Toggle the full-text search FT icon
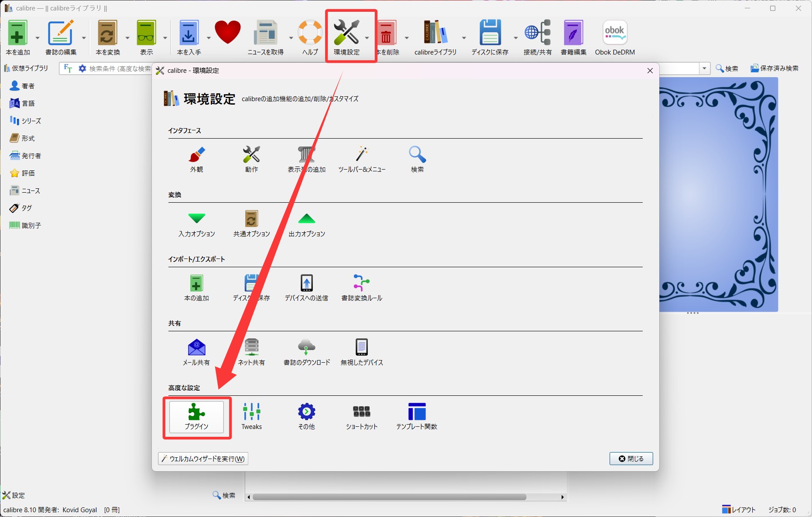This screenshot has width=812, height=517. (x=68, y=68)
